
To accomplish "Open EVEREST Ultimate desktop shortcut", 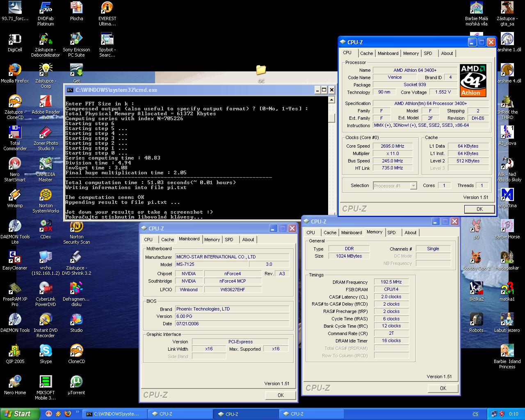I will [x=107, y=14].
